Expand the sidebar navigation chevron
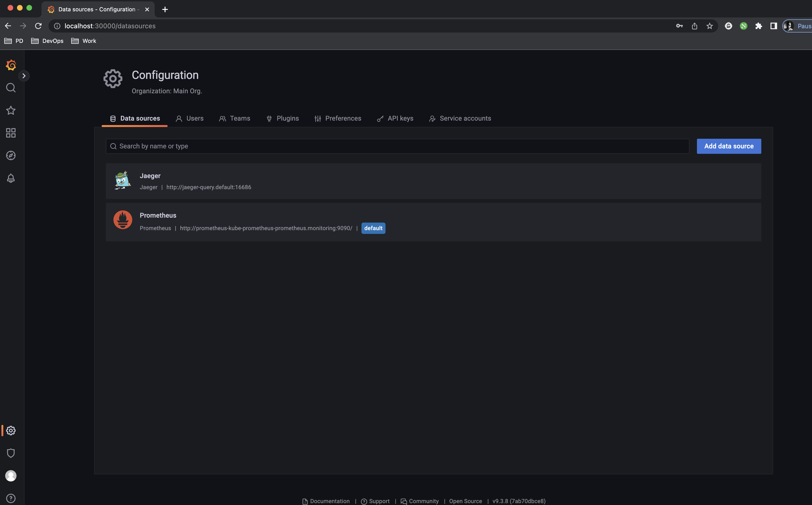Screen dimensions: 812x505 tap(24, 76)
